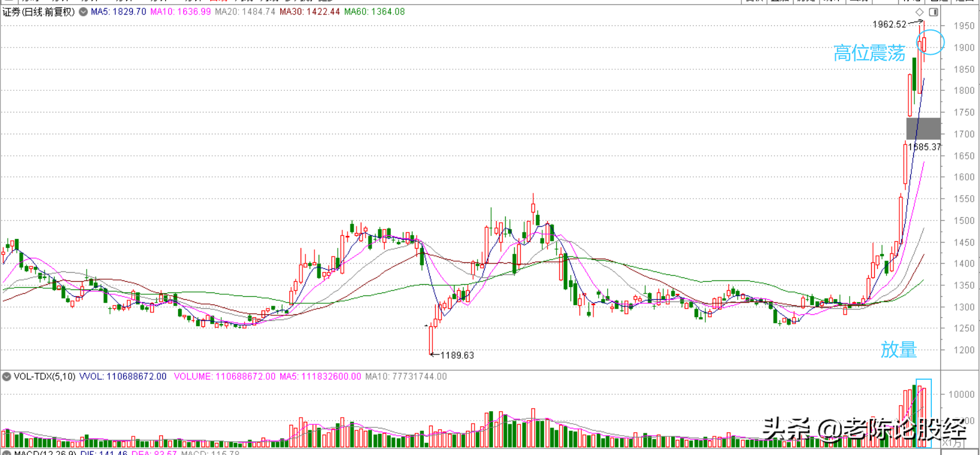Viewport: 980px width, 455px height.
Task: Click the 10000 volume axis label
Action: [x=961, y=395]
